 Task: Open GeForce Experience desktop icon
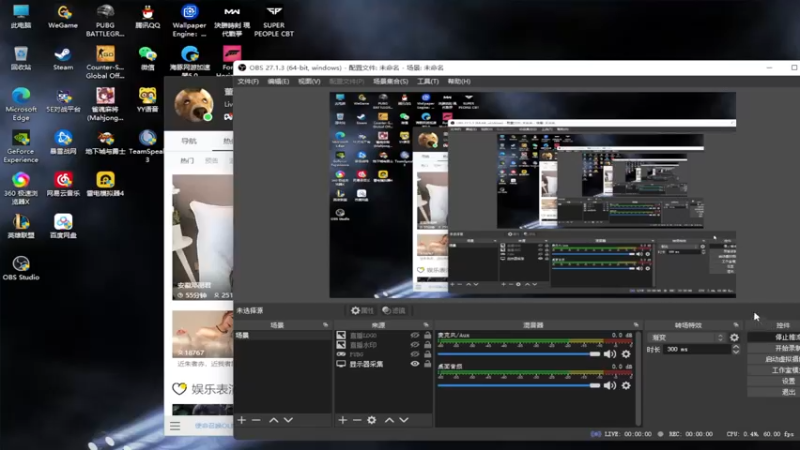pyautogui.click(x=21, y=146)
